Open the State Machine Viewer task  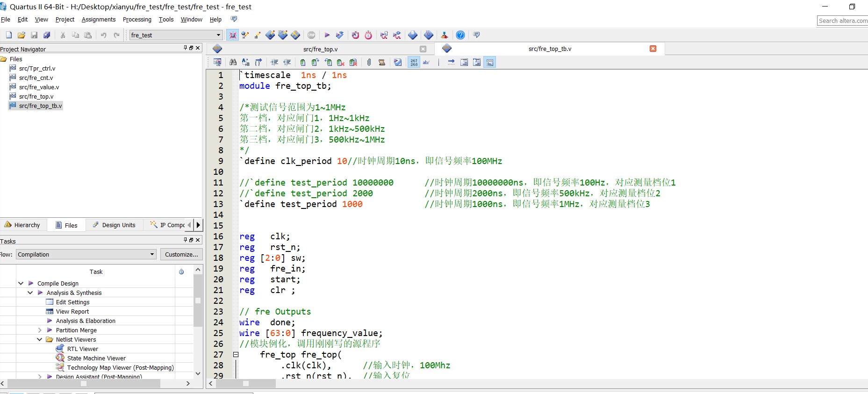click(96, 358)
